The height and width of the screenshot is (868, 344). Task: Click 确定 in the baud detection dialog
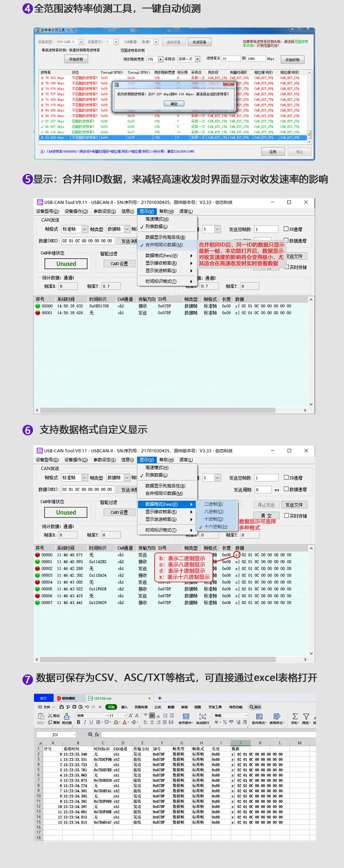174,104
